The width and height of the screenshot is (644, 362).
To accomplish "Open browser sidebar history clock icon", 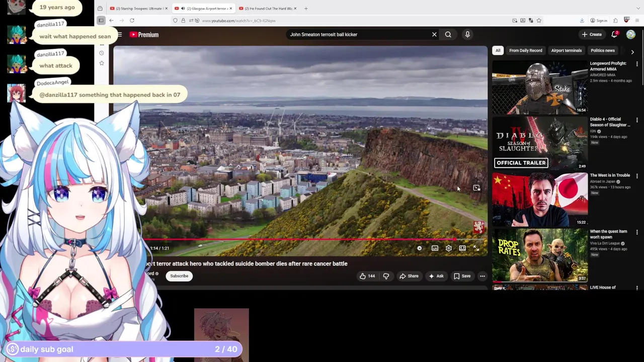I will (x=102, y=53).
